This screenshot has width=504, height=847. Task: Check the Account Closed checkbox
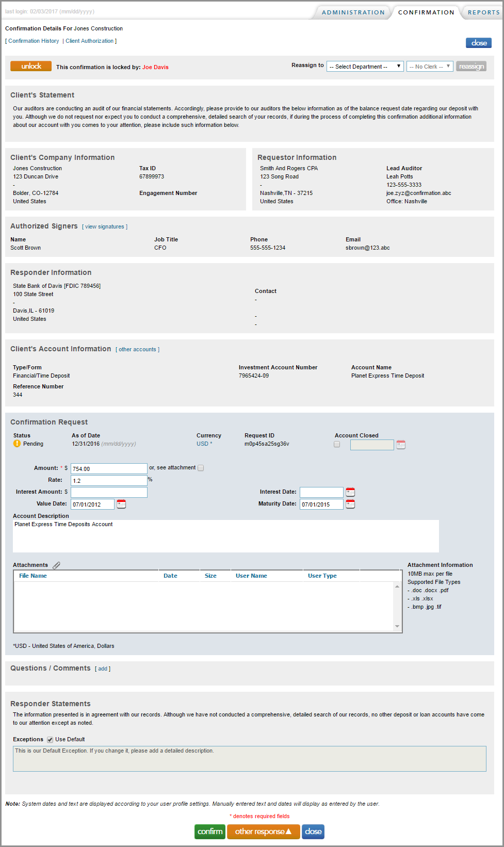(x=337, y=444)
